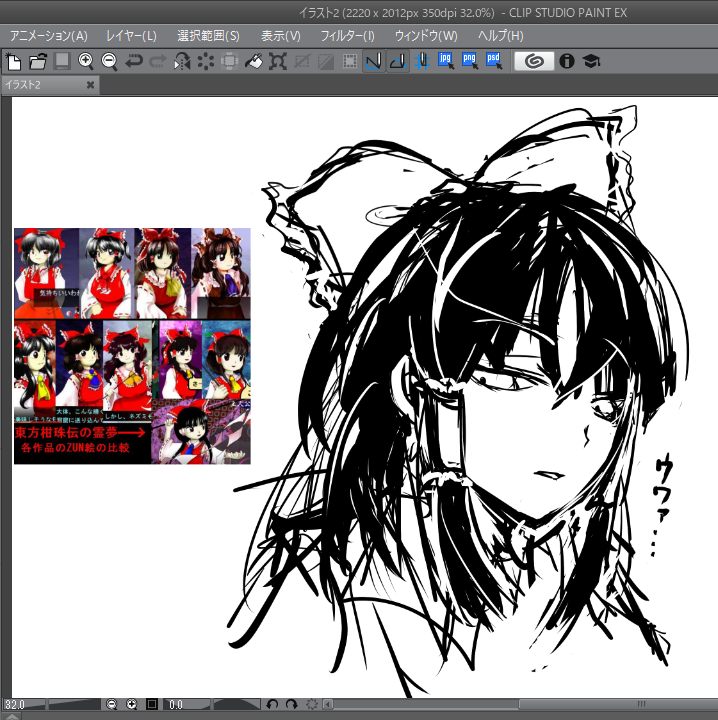Open the 選択範囲(S) menu

pyautogui.click(x=208, y=36)
